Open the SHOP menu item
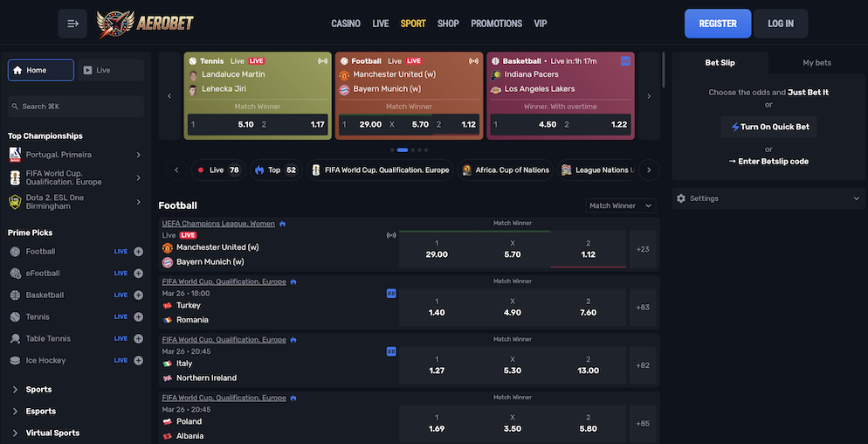 tap(448, 24)
